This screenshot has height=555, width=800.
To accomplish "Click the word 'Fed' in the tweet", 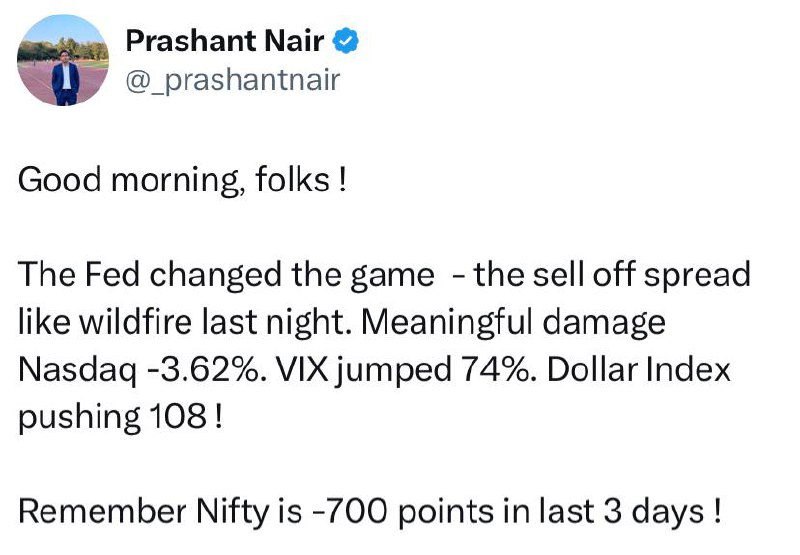I will 112,274.
